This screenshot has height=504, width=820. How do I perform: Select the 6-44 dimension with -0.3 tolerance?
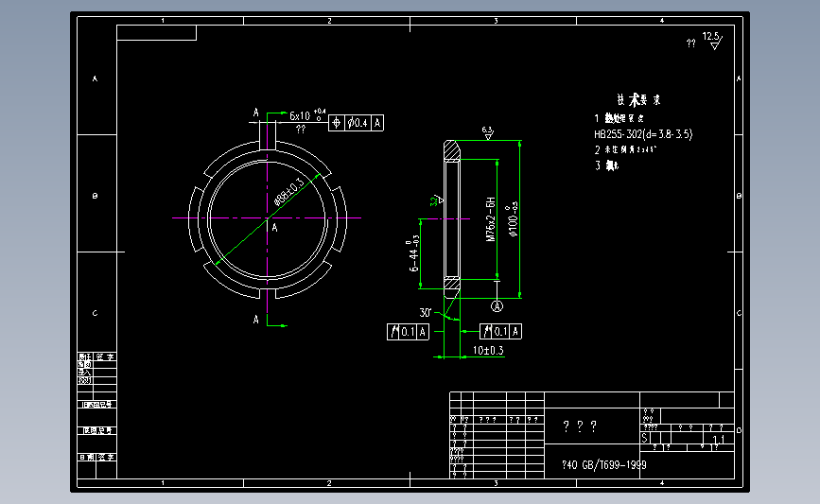tap(413, 253)
